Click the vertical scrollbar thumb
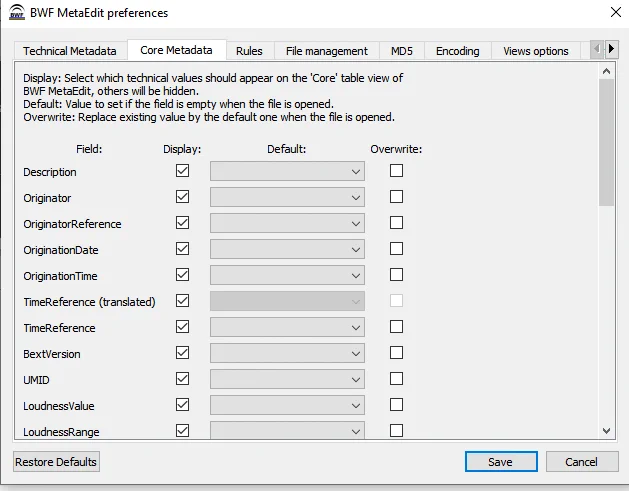The width and height of the screenshot is (629, 491). pyautogui.click(x=607, y=142)
